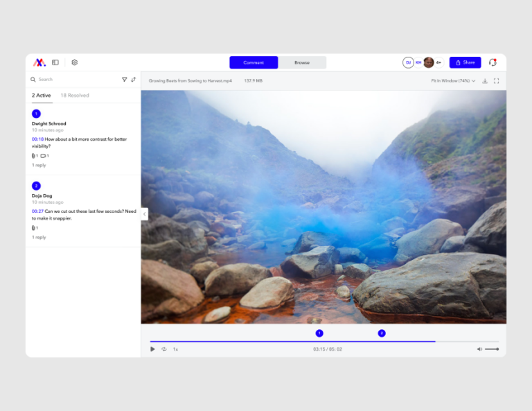
Task: Open the Fit In Window zoom dropdown
Action: pos(453,81)
